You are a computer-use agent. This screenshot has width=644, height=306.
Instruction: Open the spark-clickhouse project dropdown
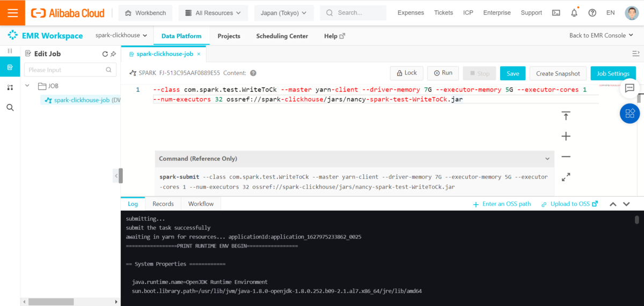pos(121,35)
